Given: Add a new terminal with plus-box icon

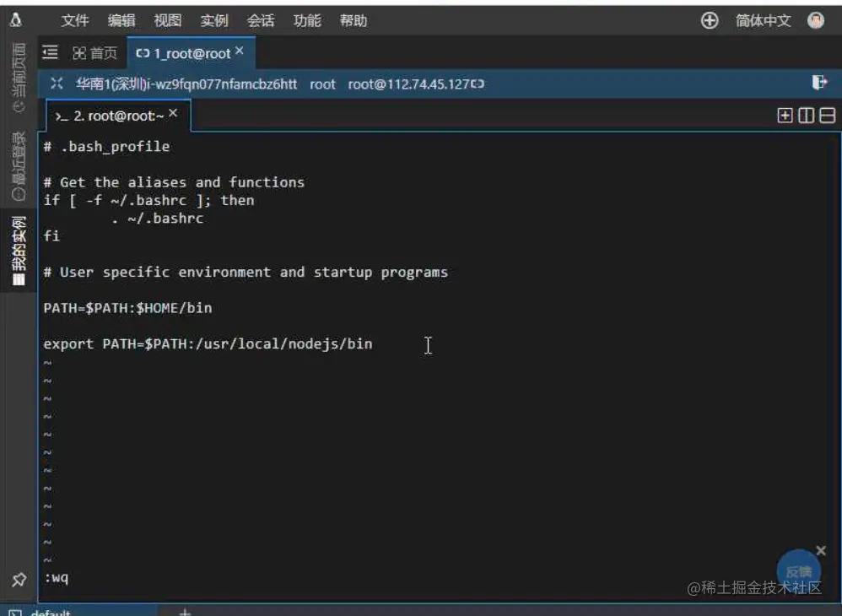Looking at the screenshot, I should [785, 116].
